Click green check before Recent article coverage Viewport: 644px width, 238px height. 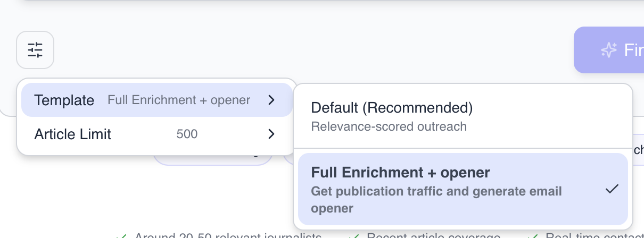pyautogui.click(x=354, y=235)
